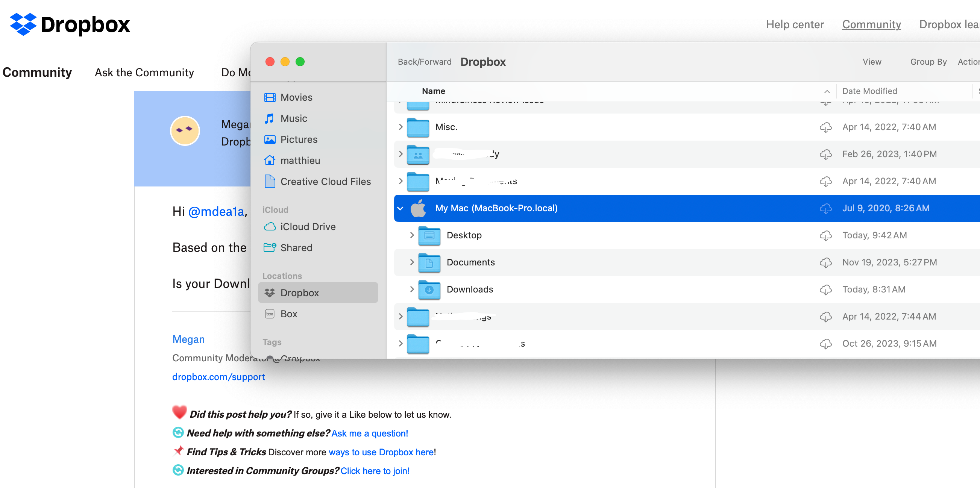Expand the Downloads folder
This screenshot has height=488, width=980.
(x=412, y=289)
